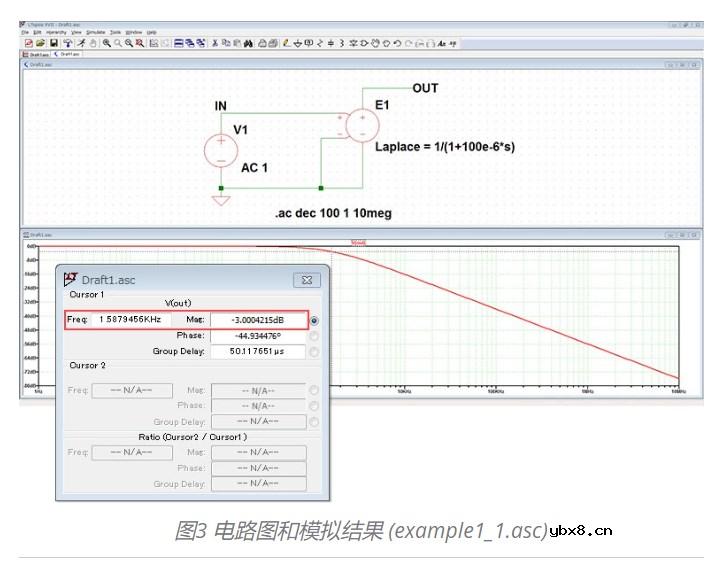Click Cursor 1 Freq field 1.5879456KHz
Screen dimensions: 728x561
130,320
